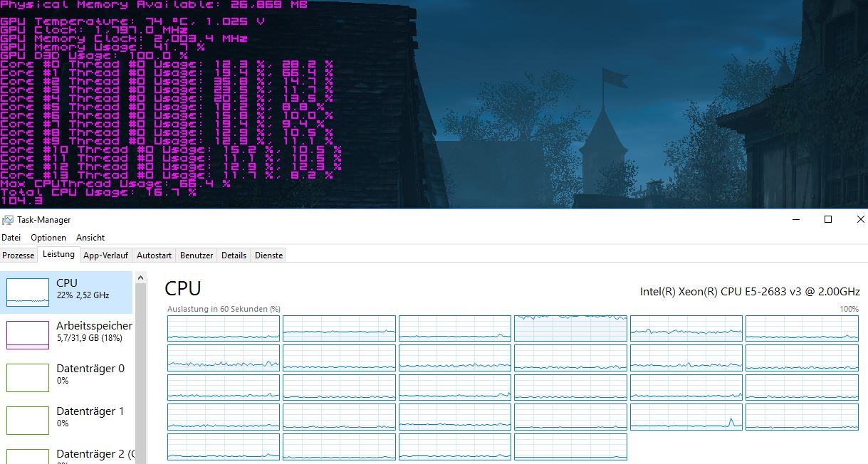Click the 'GPU D3D Usage' overlay line
This screenshot has height=464, width=868.
(x=94, y=56)
